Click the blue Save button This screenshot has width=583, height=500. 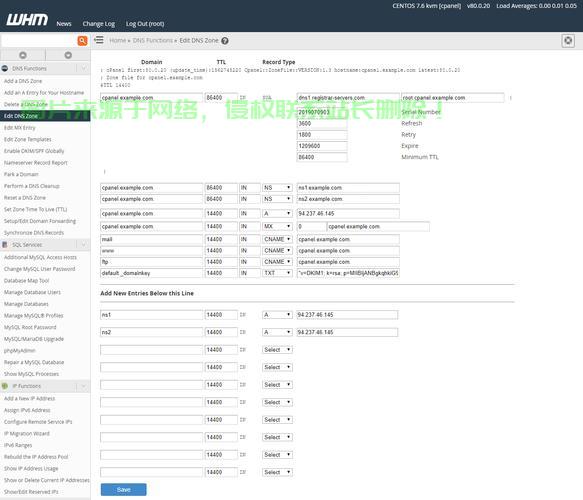123,490
